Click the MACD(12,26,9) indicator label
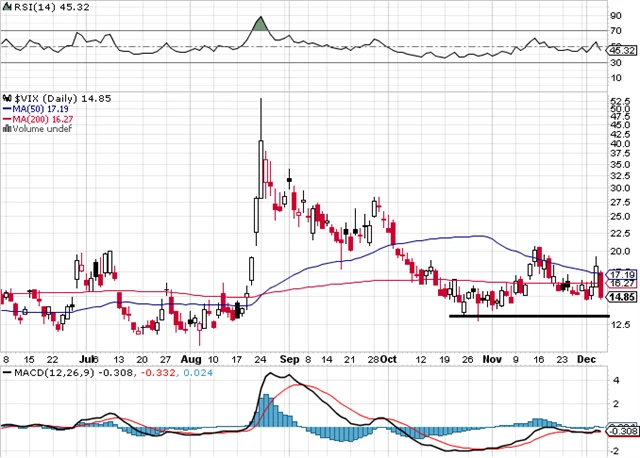 click(44, 373)
